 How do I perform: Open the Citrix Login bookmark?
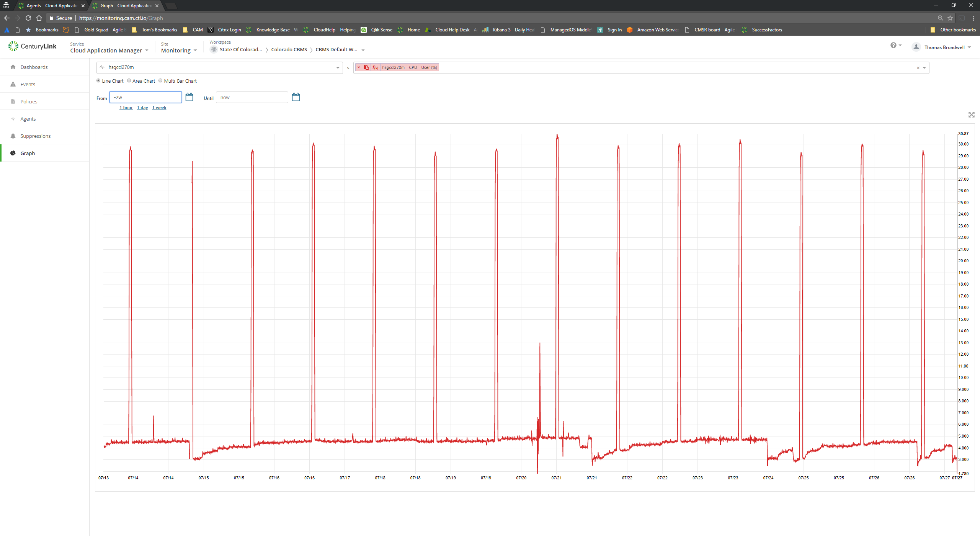click(225, 30)
